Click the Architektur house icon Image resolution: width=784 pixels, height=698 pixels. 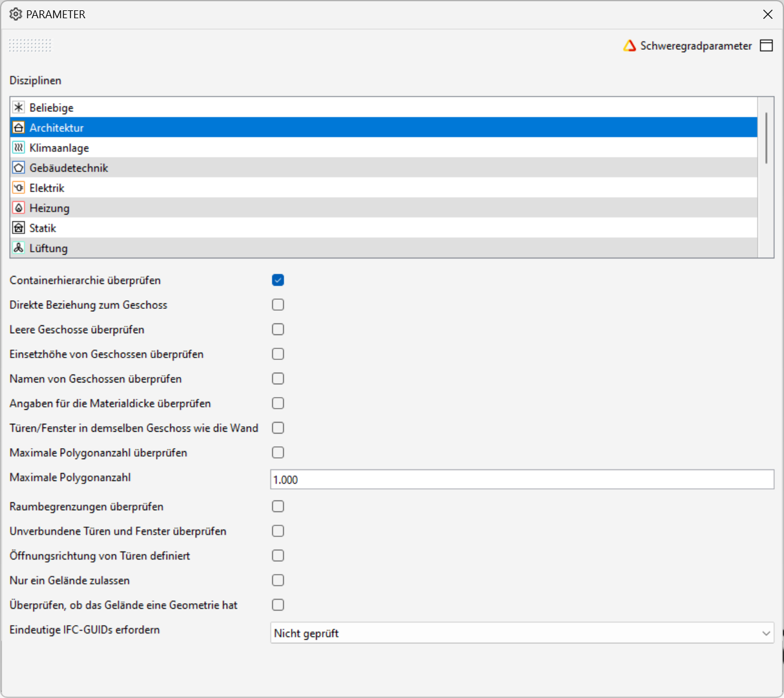click(19, 128)
